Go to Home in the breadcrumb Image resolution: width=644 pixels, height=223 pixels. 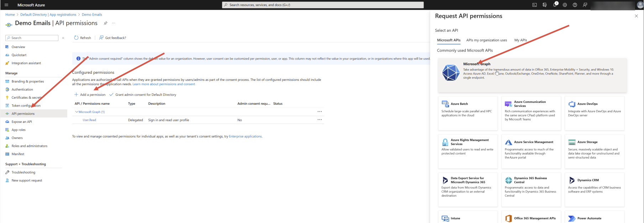tap(10, 15)
